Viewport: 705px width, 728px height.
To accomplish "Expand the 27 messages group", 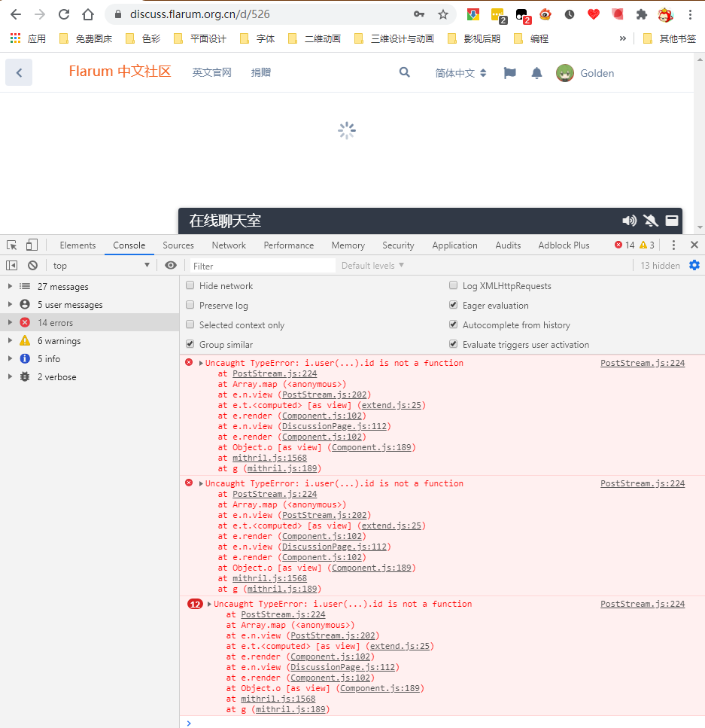I will [x=10, y=287].
